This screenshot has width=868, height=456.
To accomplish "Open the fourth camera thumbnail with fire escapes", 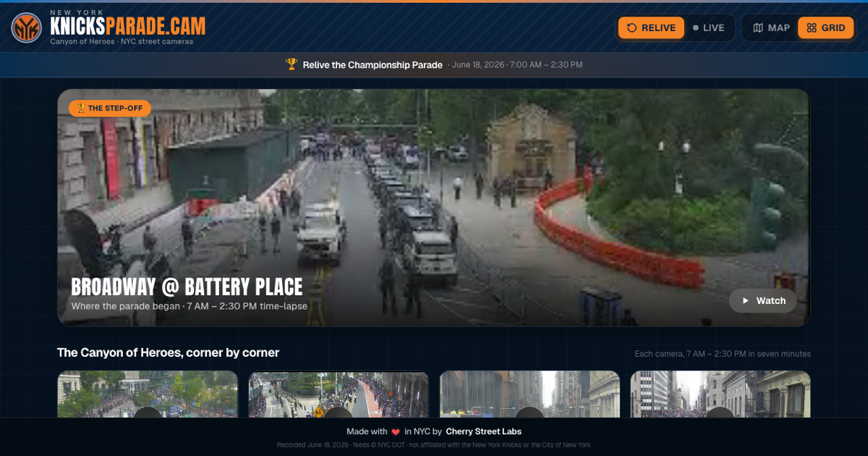I will click(x=720, y=394).
